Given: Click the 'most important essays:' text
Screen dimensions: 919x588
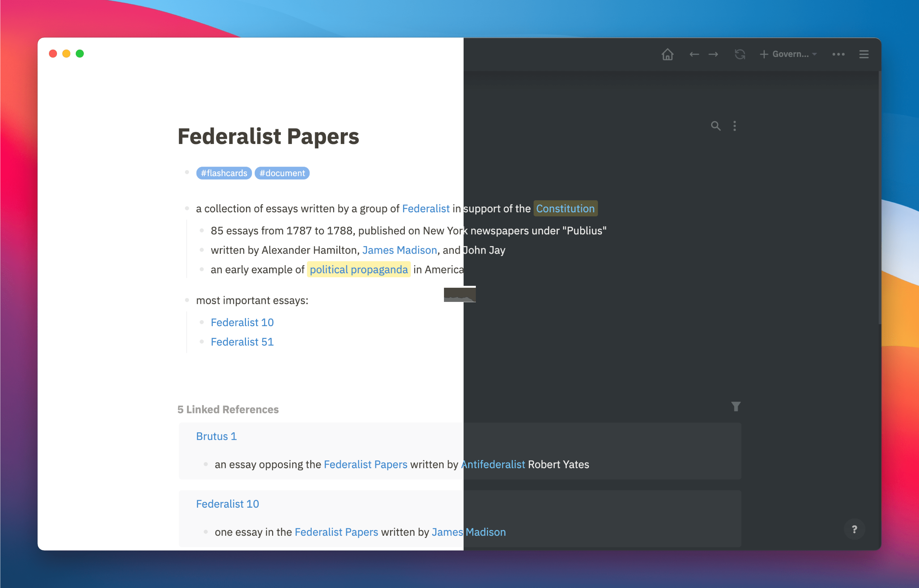Looking at the screenshot, I should pyautogui.click(x=252, y=301).
